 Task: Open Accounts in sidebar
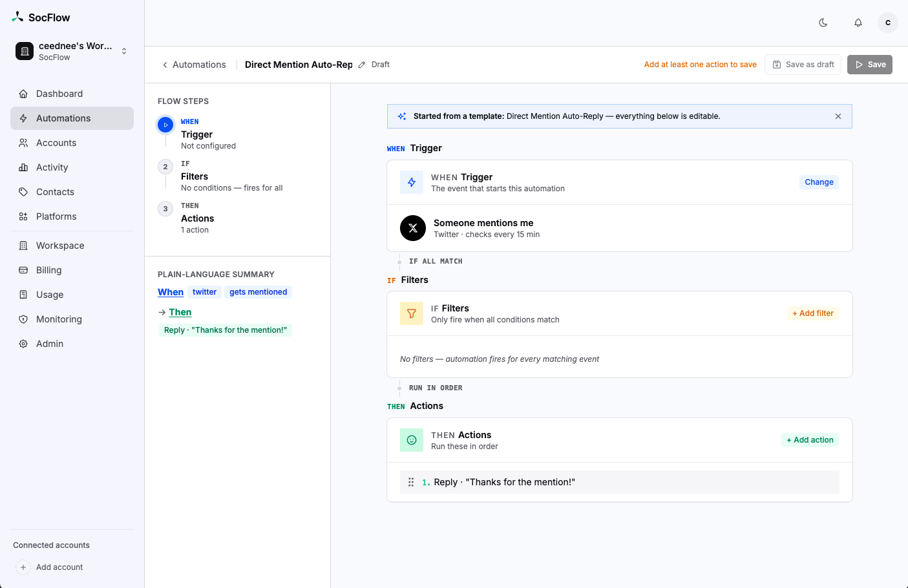[72, 143]
